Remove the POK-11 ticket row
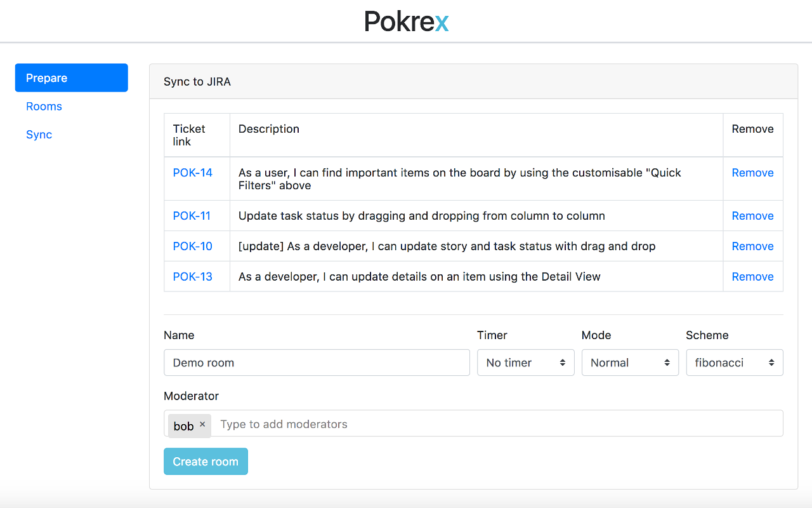812x508 pixels. click(752, 216)
